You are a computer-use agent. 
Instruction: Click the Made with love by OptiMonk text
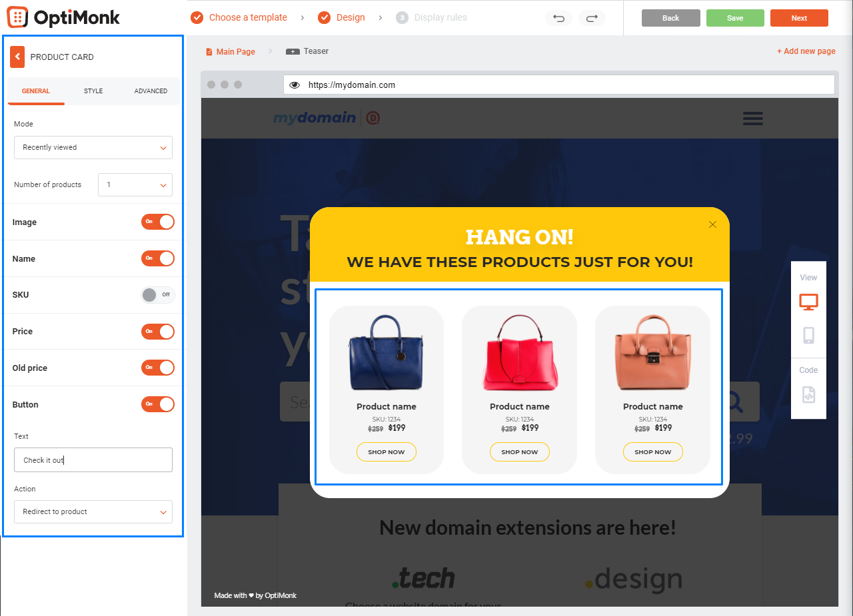255,595
